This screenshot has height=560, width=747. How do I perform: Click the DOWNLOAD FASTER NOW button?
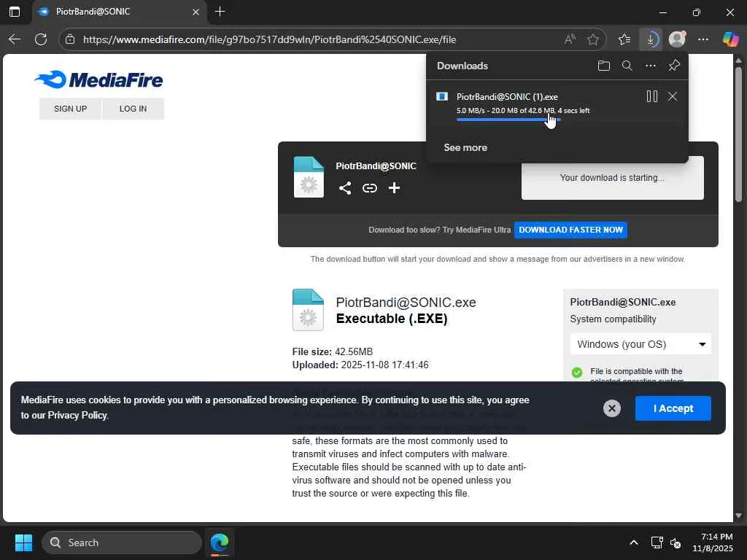point(570,230)
